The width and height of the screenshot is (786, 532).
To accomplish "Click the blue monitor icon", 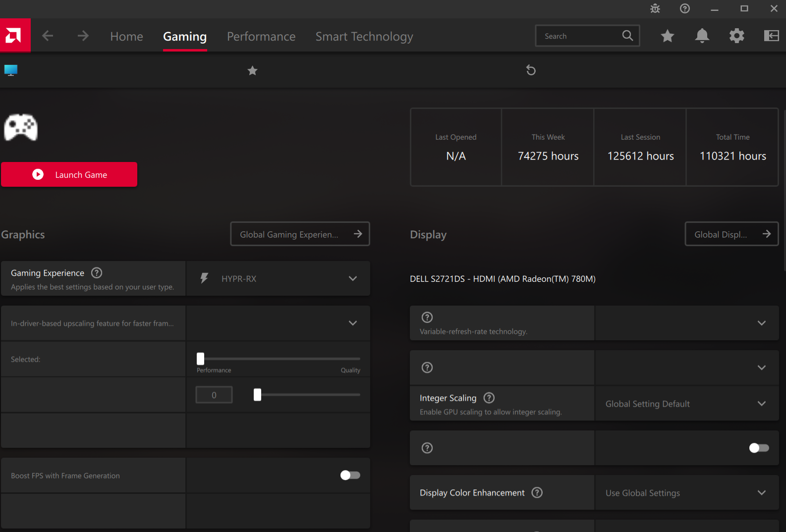I will click(11, 70).
